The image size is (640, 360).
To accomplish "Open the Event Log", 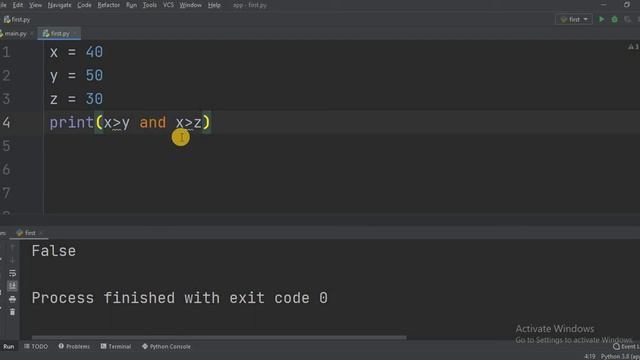I will 626,347.
